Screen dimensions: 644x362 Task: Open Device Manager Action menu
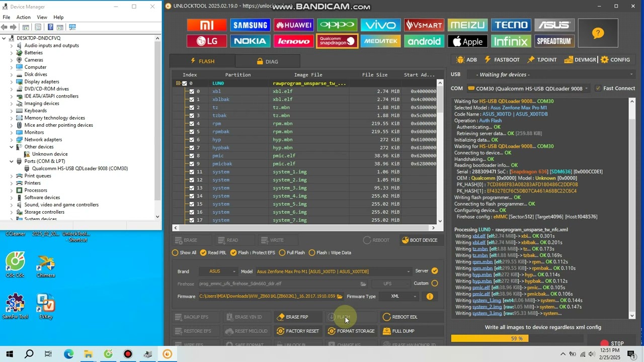point(23,17)
